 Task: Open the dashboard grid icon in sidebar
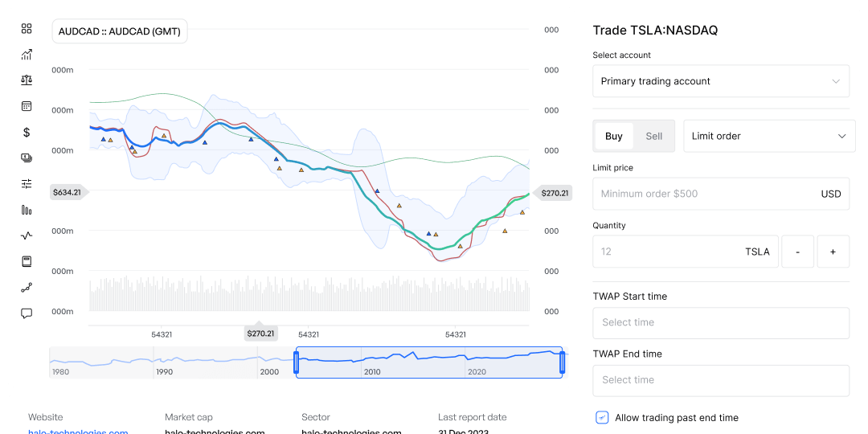[x=27, y=29]
